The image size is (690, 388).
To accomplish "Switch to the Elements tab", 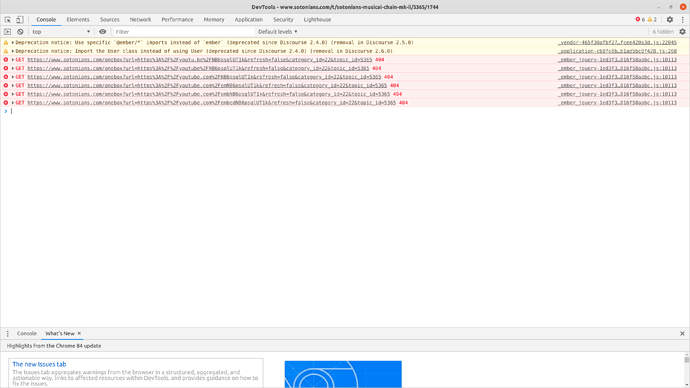I will [x=78, y=20].
